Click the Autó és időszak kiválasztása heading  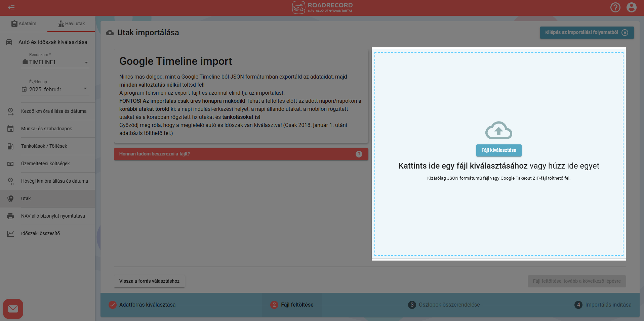pyautogui.click(x=53, y=42)
